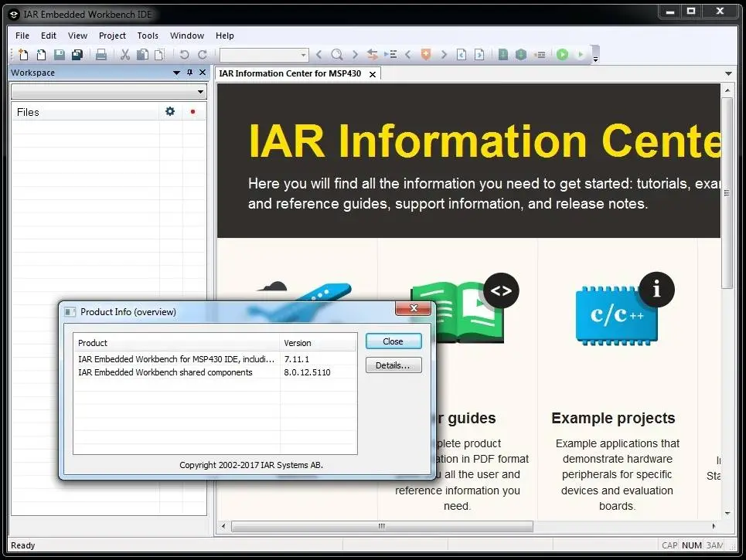Close the Workspace panel
Screen dimensions: 746x560
point(203,73)
